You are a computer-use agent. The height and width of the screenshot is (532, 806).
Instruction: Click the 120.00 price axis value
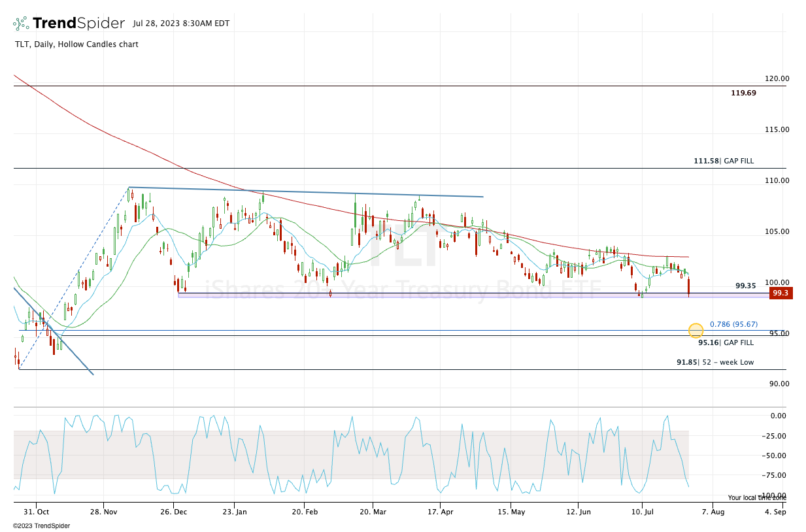(x=777, y=78)
